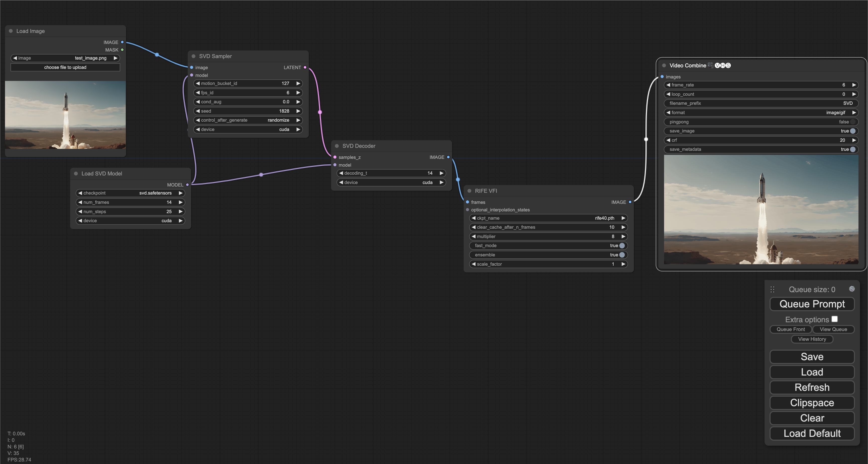
Task: Click the View History button
Action: point(812,339)
